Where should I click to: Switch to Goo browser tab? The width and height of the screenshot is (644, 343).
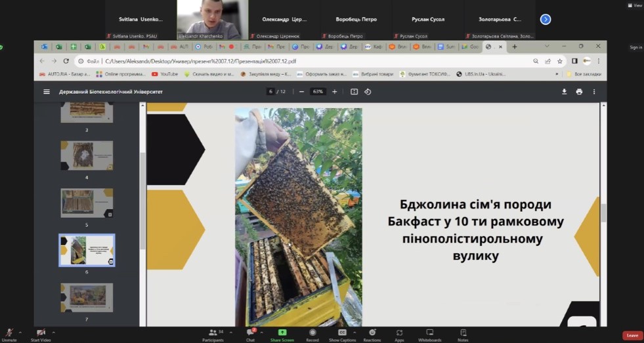coord(470,47)
